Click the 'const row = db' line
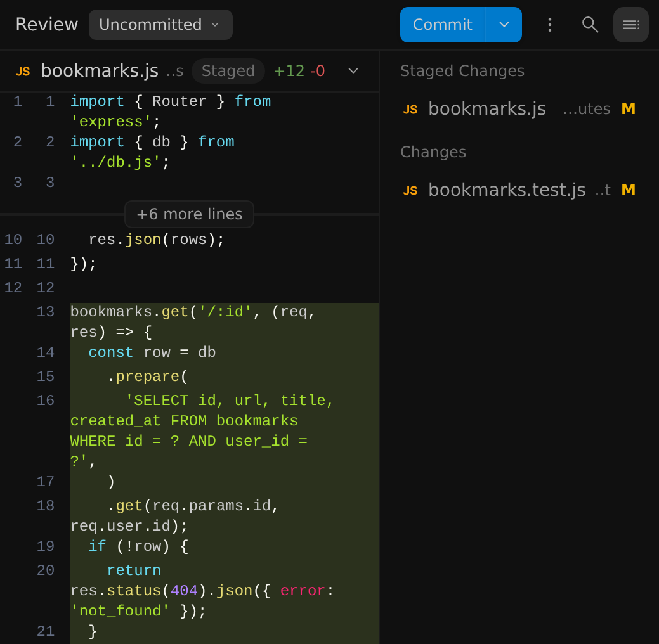Viewport: 659px width, 644px height. 152,352
